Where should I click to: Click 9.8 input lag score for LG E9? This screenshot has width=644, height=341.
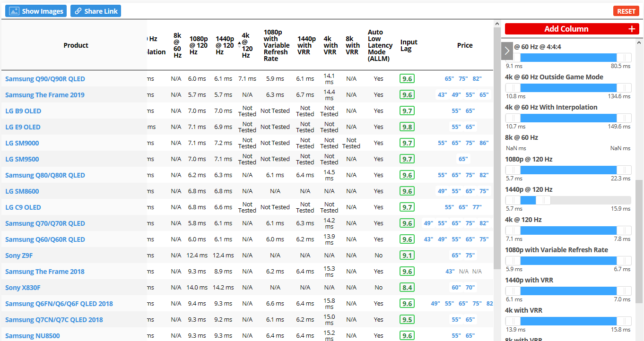407,127
